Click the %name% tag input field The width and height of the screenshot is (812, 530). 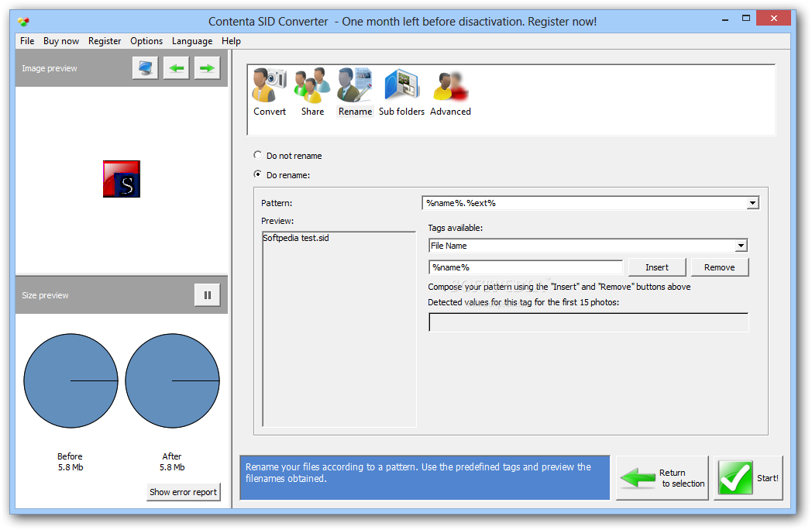(x=525, y=267)
